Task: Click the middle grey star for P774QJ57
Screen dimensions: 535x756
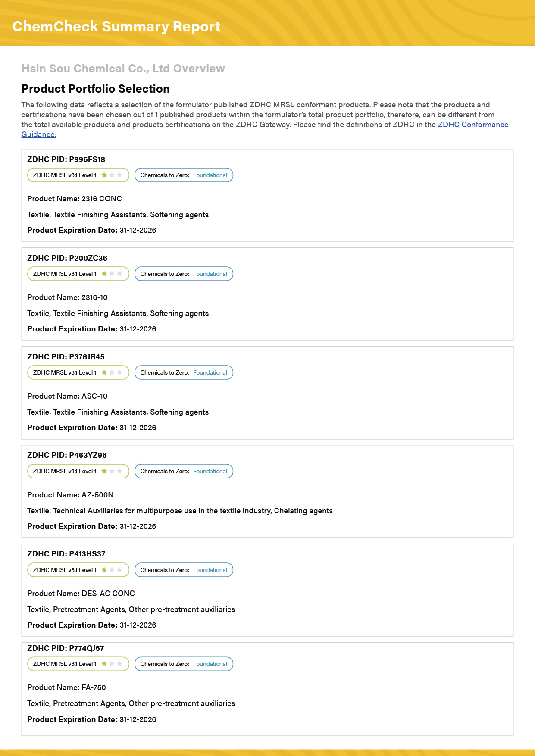Action: [x=112, y=664]
